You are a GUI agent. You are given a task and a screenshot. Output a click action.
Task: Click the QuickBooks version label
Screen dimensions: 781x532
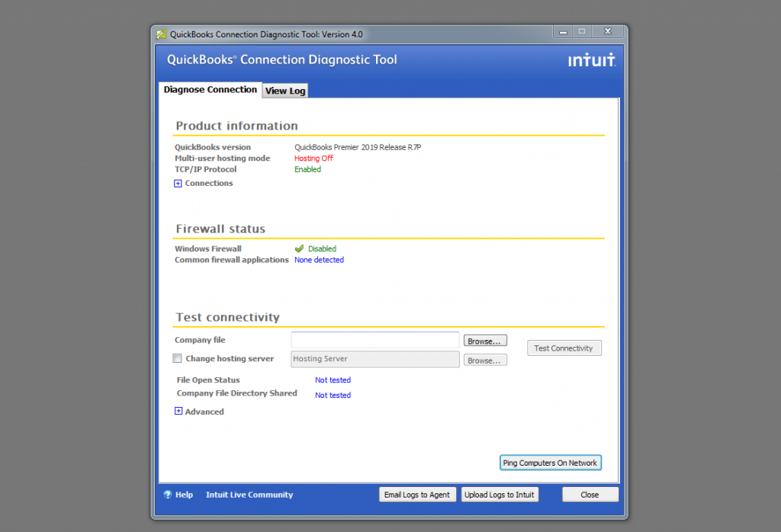pyautogui.click(x=213, y=147)
